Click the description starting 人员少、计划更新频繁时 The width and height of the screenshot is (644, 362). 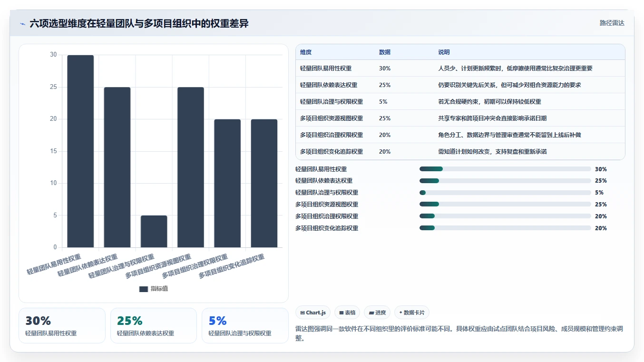coord(515,68)
